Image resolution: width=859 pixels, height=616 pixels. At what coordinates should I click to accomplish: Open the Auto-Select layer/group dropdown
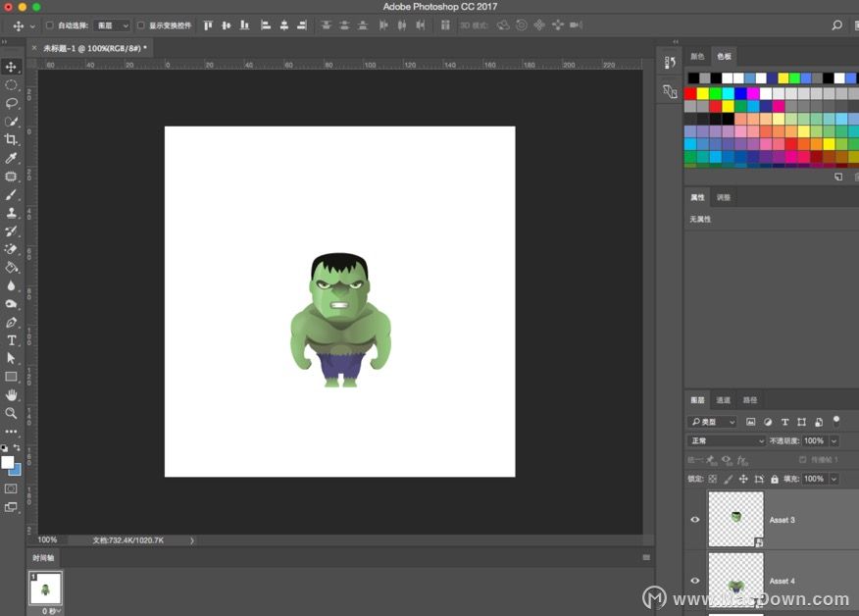pos(111,26)
